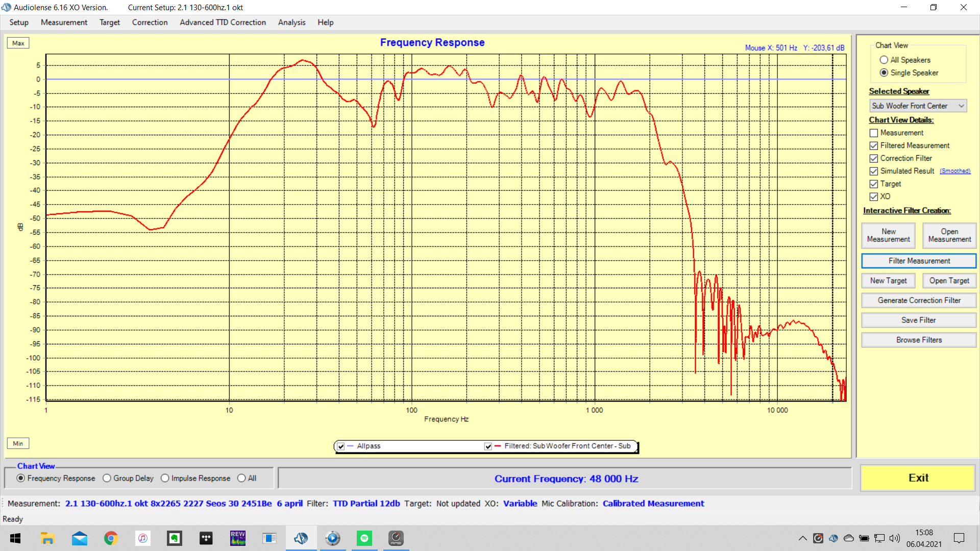Expand the Selected Speaker dropdown
The height and width of the screenshot is (551, 980).
pos(962,106)
